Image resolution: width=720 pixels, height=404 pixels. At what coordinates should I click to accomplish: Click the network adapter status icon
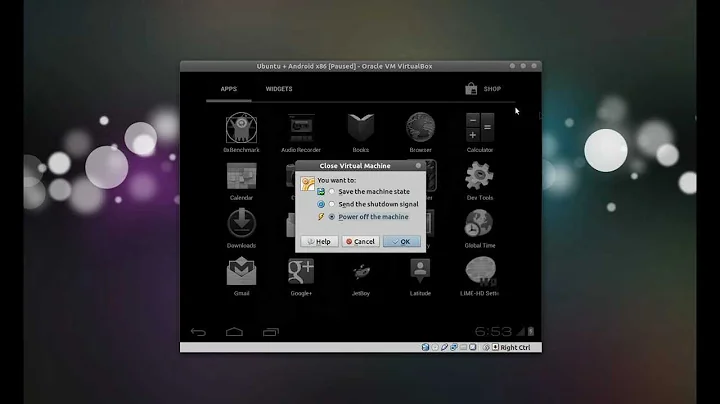[x=454, y=348]
